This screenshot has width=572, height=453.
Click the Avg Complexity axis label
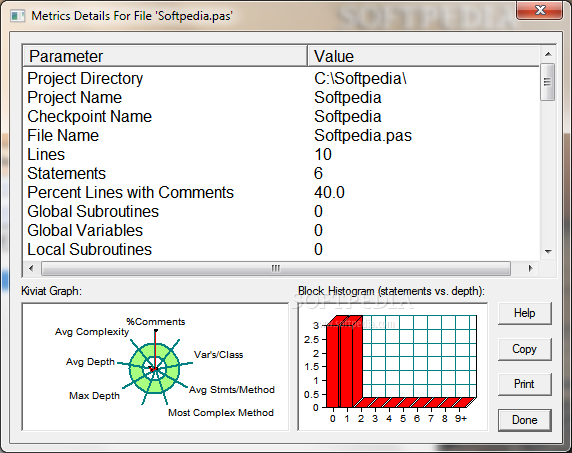tap(92, 332)
